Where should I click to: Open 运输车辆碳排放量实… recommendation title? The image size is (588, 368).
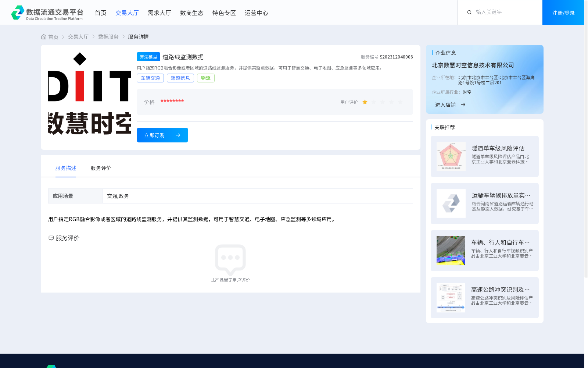501,195
